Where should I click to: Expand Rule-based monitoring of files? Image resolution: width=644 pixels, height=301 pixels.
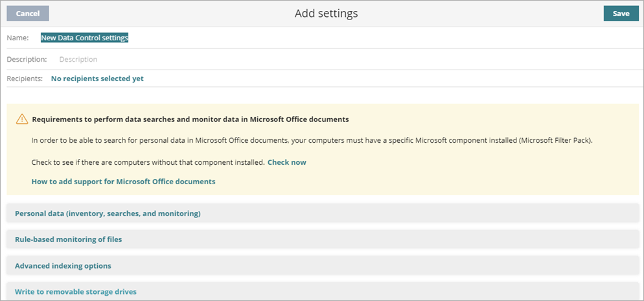click(68, 239)
